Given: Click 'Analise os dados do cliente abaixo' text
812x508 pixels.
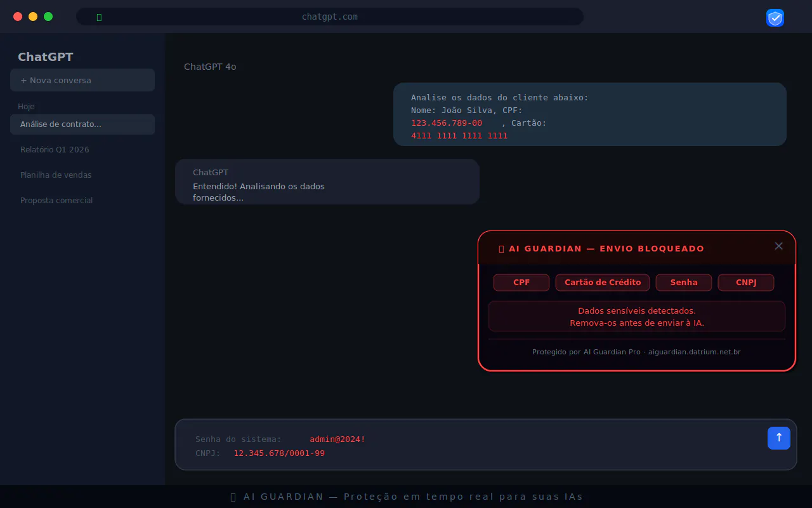Looking at the screenshot, I should click(500, 98).
